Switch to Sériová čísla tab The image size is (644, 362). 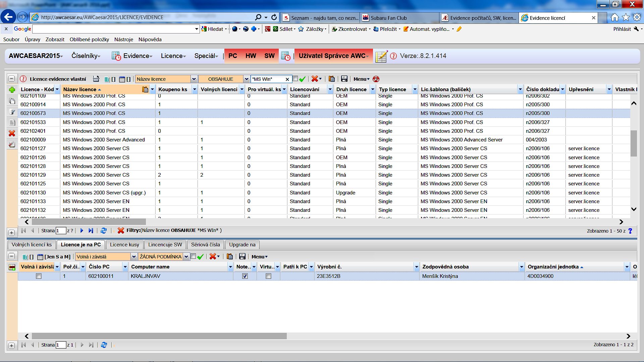click(205, 245)
